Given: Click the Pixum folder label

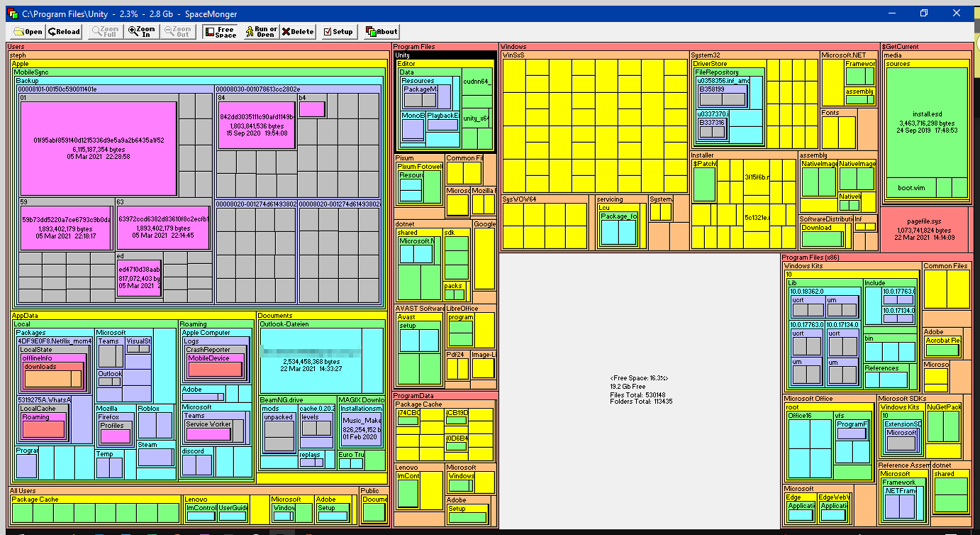Looking at the screenshot, I should [405, 158].
